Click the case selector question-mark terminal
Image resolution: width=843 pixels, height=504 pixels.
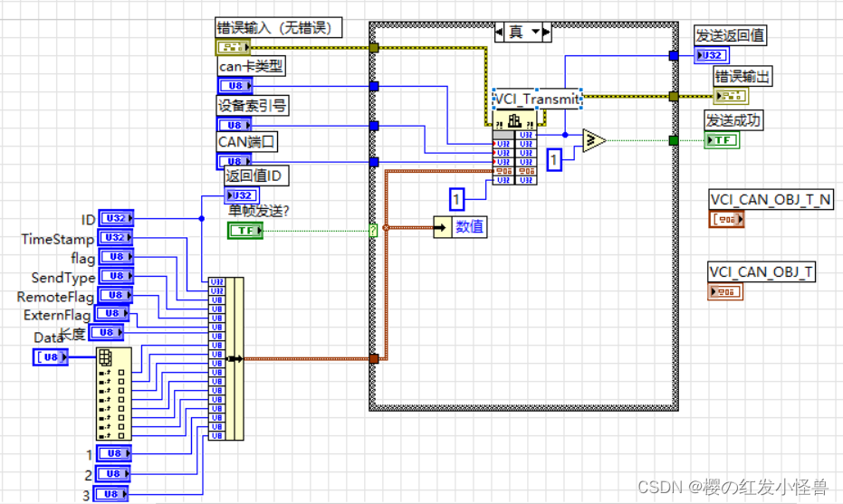373,231
